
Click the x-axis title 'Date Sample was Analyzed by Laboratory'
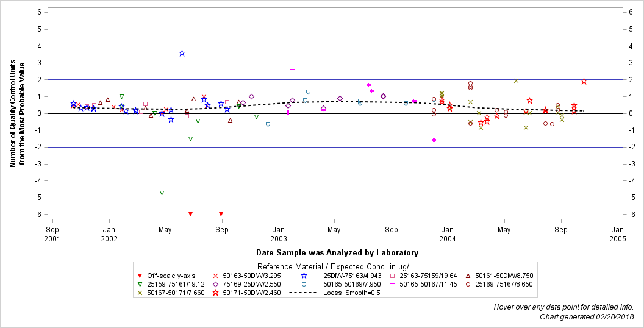[337, 252]
